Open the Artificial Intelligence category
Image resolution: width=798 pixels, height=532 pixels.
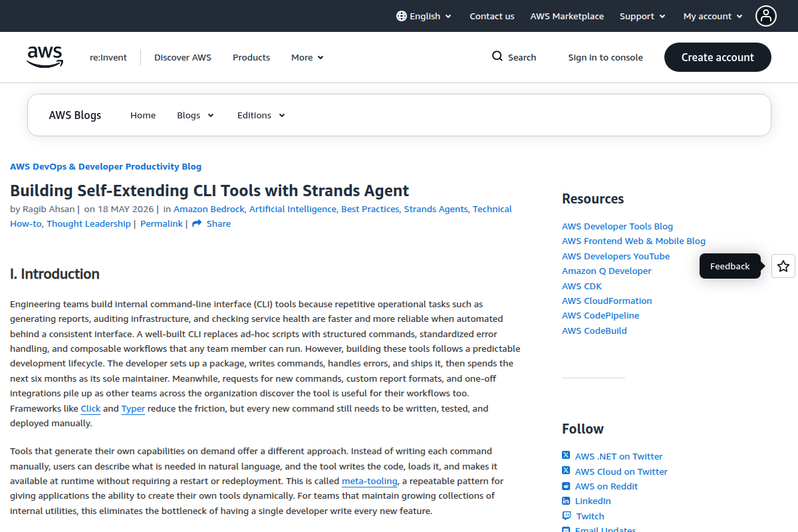(x=293, y=209)
